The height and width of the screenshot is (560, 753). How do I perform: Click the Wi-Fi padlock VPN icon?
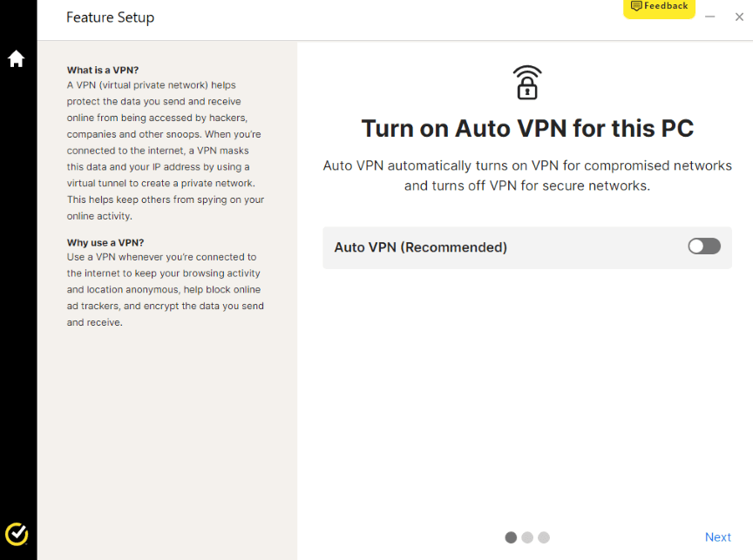pyautogui.click(x=526, y=82)
